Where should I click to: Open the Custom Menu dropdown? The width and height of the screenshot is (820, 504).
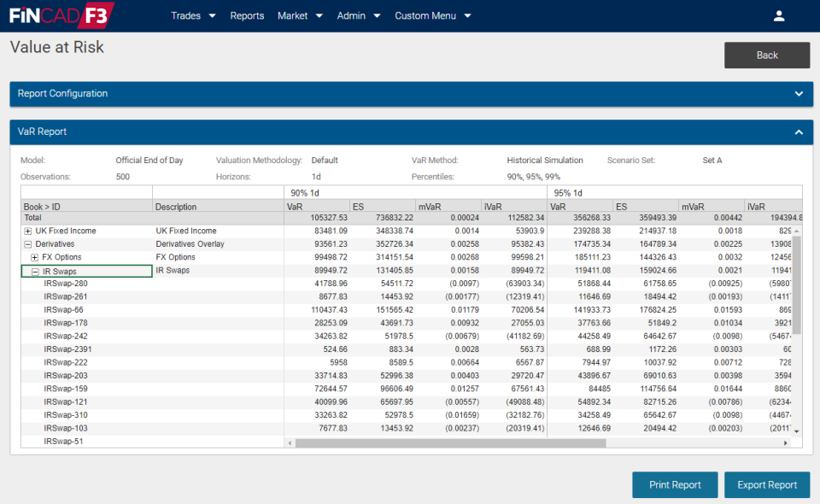click(x=466, y=15)
